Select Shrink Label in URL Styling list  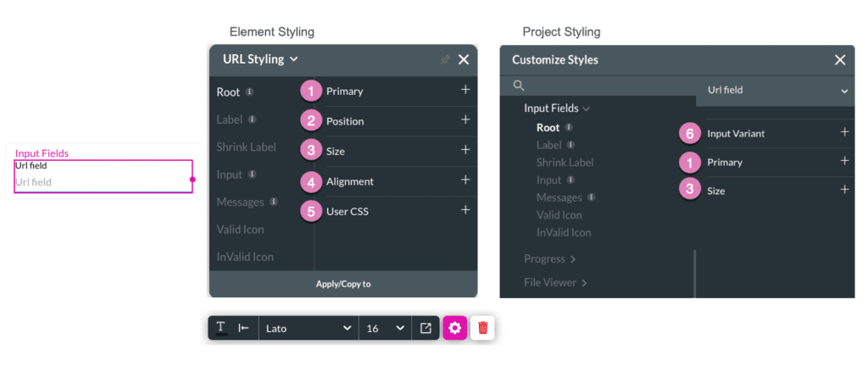246,147
